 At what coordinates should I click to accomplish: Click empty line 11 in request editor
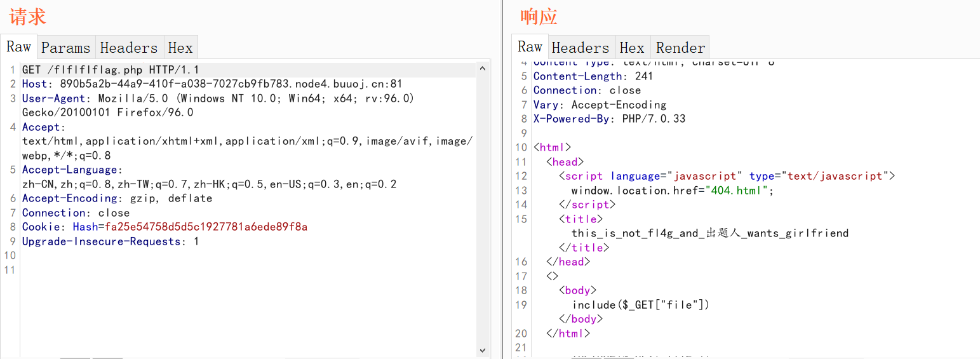[248, 270]
